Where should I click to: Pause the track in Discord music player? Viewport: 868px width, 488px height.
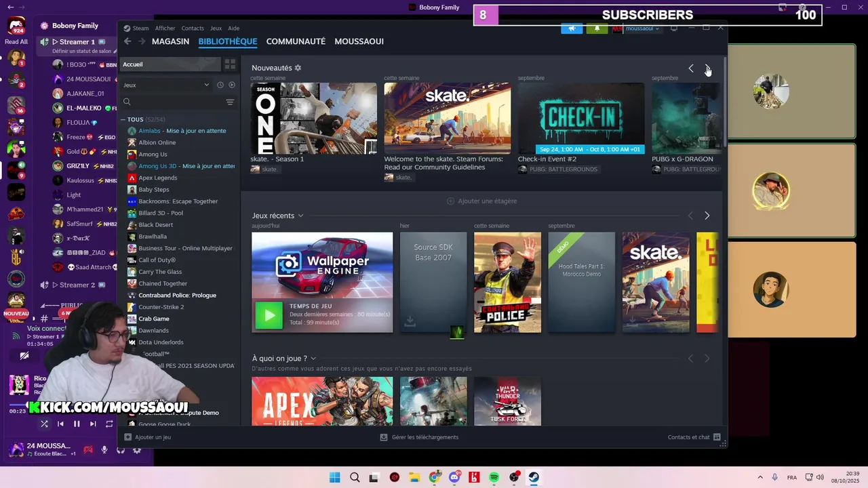click(x=77, y=424)
